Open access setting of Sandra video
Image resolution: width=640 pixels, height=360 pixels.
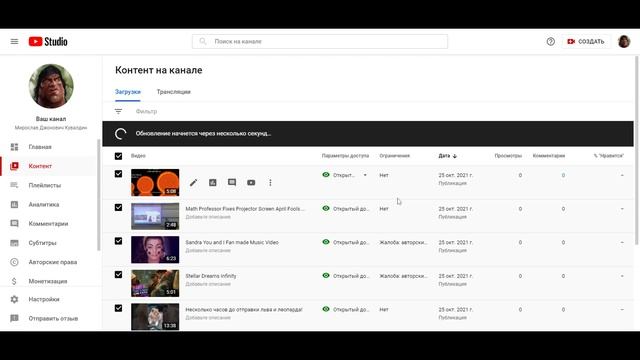(x=351, y=242)
